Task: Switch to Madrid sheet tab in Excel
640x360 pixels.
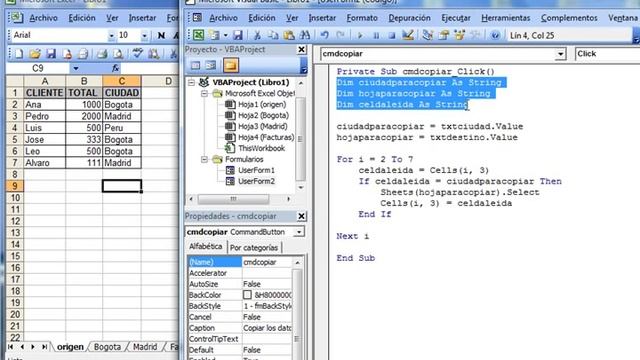Action: point(145,347)
